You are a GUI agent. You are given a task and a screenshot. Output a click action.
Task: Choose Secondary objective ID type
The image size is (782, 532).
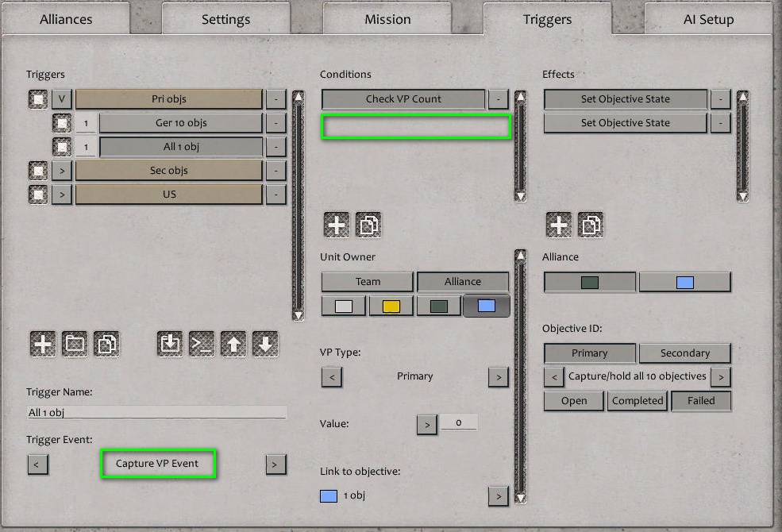(685, 353)
